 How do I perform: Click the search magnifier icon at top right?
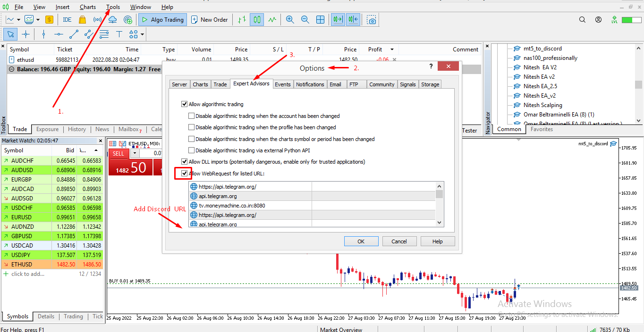(583, 20)
